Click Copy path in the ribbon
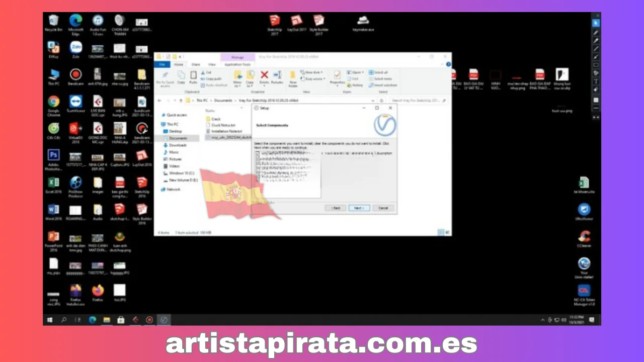The image size is (644, 362). click(211, 79)
